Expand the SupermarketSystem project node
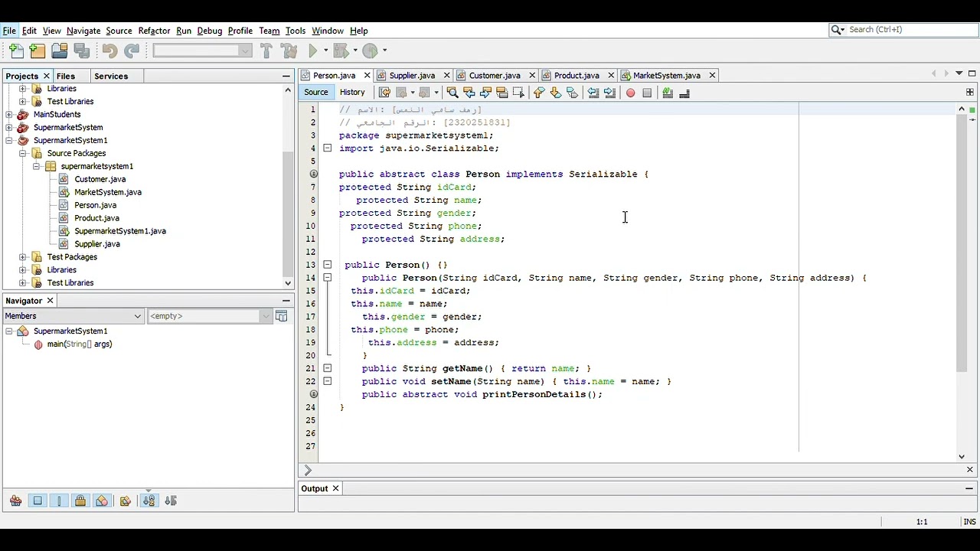Screen dimensions: 980x551 click(x=8, y=127)
